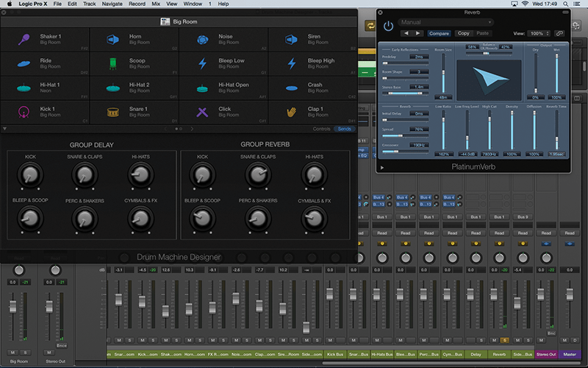
Task: Select the Snare 1 drum icon
Action: (x=113, y=112)
